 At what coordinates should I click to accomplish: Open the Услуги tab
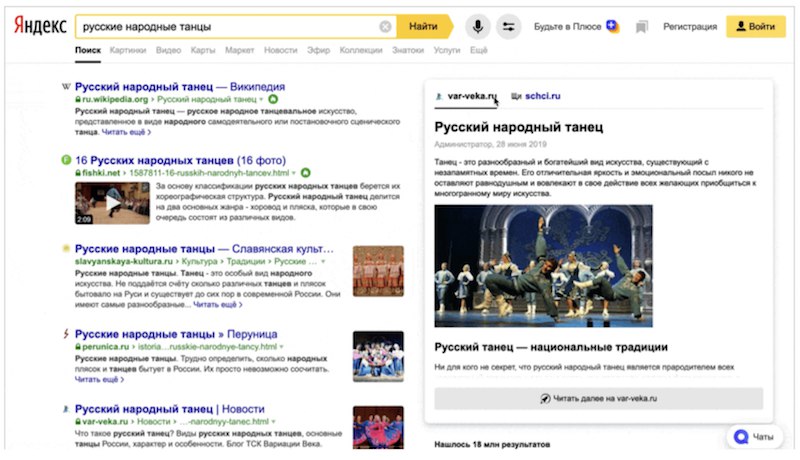pos(446,50)
